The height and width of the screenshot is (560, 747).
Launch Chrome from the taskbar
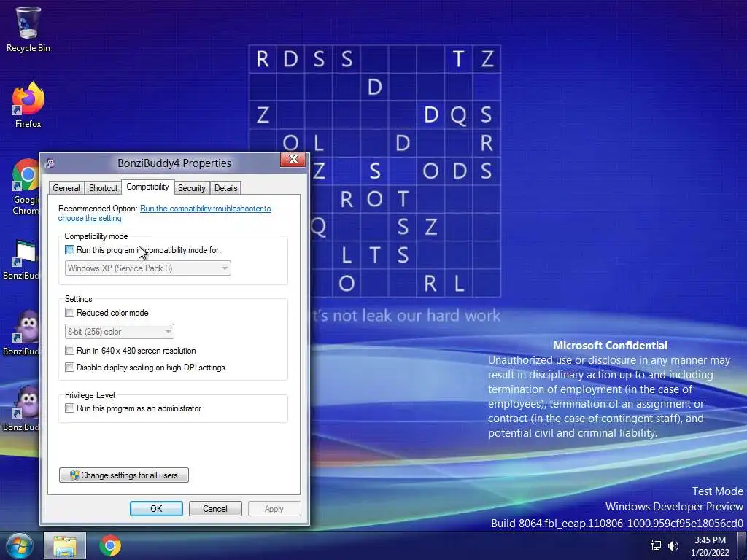click(x=110, y=545)
